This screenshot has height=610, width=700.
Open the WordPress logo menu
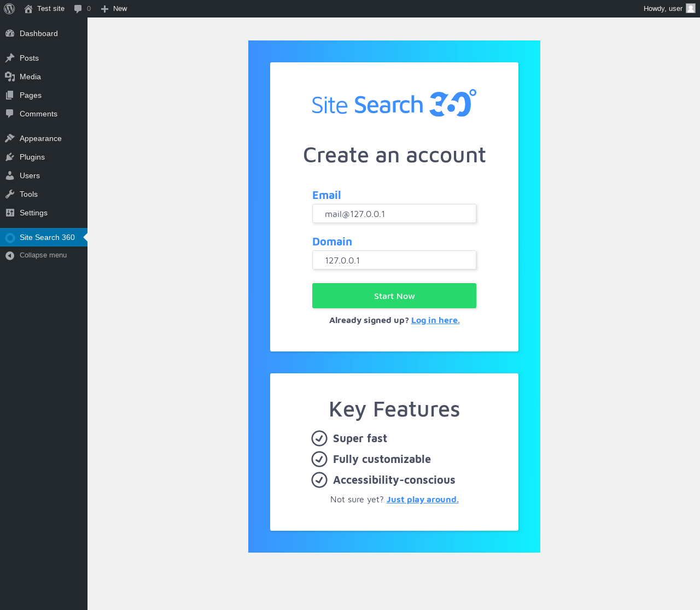pos(9,9)
